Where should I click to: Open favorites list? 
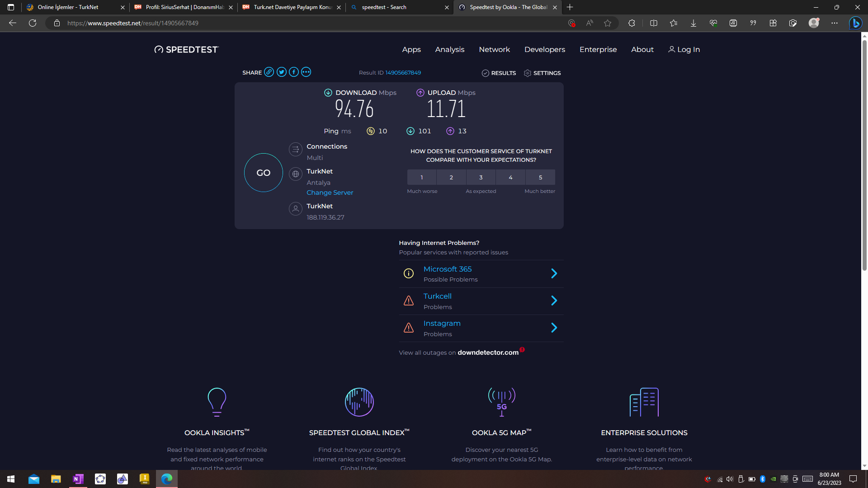(674, 23)
